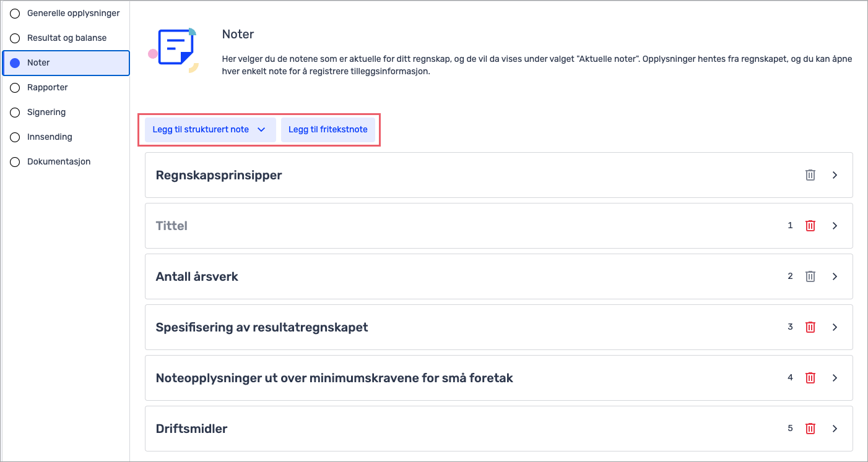Image resolution: width=868 pixels, height=462 pixels.
Task: Remove Antall årsverk using its trash icon
Action: tap(810, 276)
